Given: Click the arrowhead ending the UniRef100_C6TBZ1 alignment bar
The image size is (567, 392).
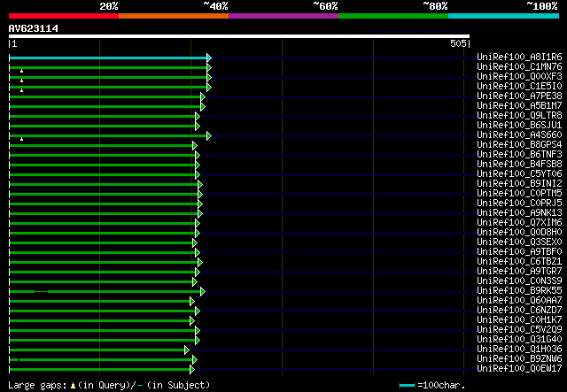Looking at the screenshot, I should point(200,262).
